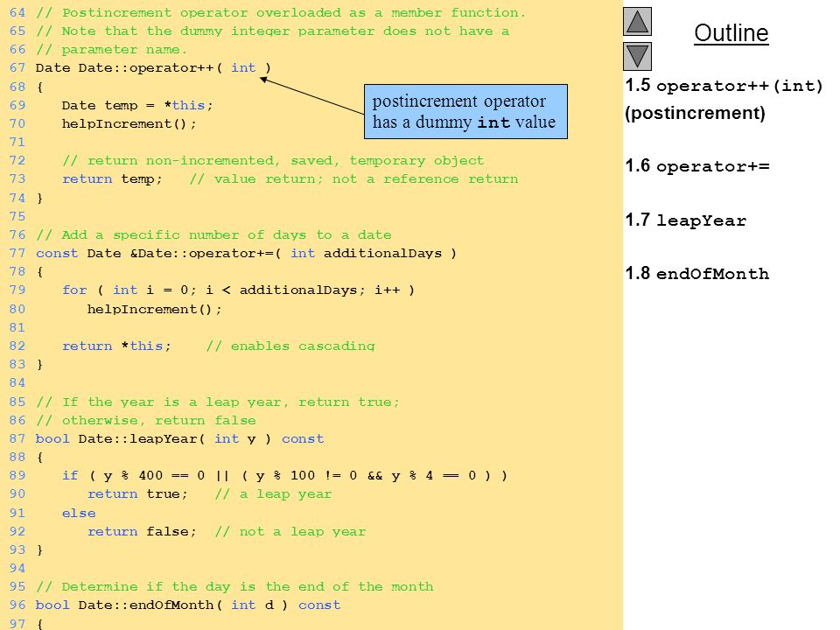The width and height of the screenshot is (840, 630).
Task: Click line 85 'If the year is a leap year' comment
Action: coord(218,402)
